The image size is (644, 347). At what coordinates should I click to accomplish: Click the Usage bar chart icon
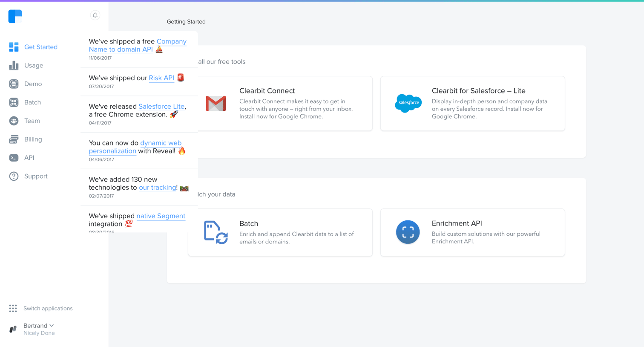coord(14,65)
